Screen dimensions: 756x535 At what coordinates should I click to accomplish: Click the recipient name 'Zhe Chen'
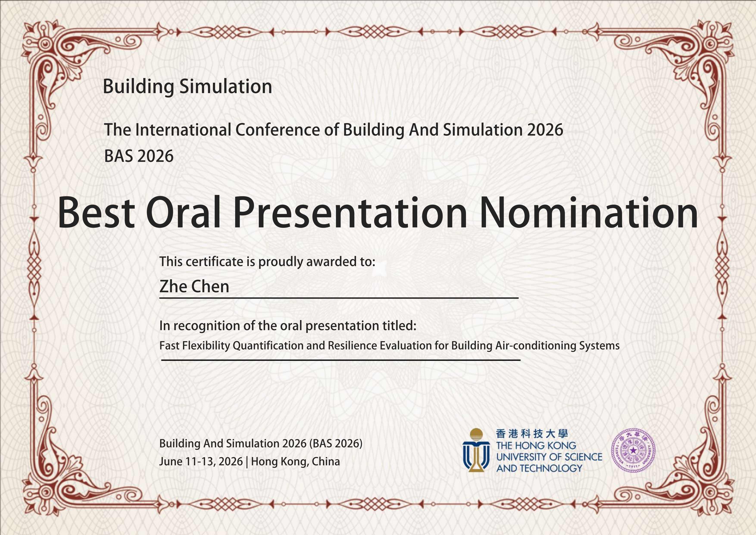pos(194,286)
